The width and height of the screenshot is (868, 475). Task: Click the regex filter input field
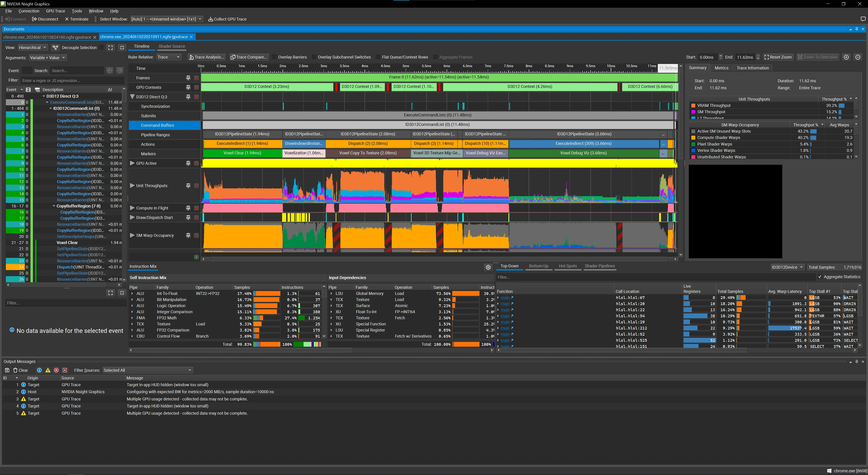point(72,80)
